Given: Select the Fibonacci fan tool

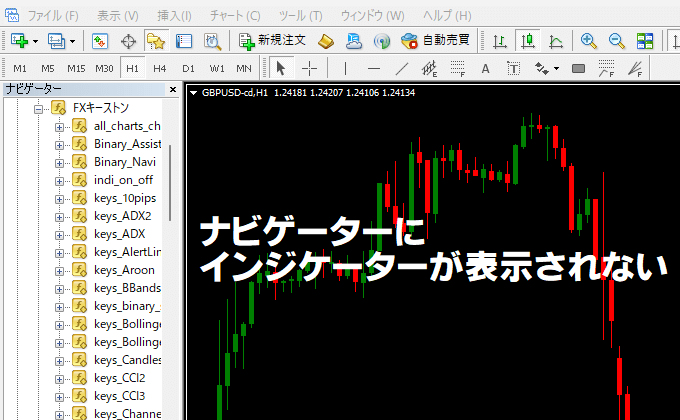Looking at the screenshot, I should pos(635,69).
